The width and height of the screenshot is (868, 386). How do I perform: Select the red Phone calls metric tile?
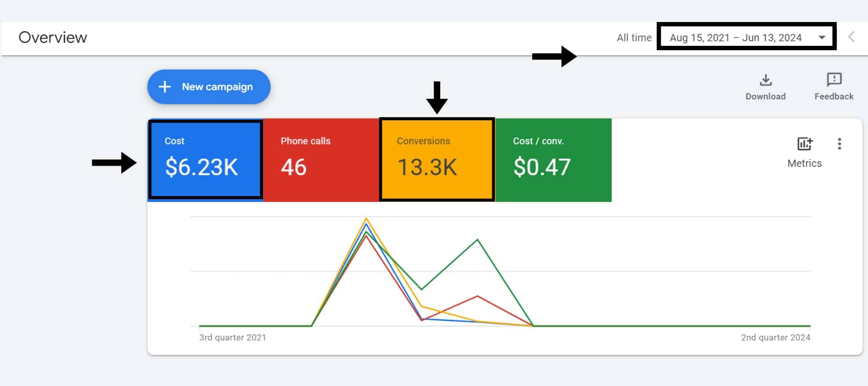(x=321, y=160)
